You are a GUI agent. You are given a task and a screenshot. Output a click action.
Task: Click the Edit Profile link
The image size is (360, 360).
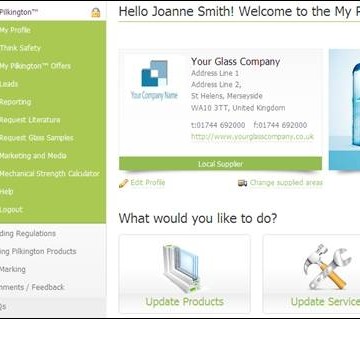click(x=148, y=183)
